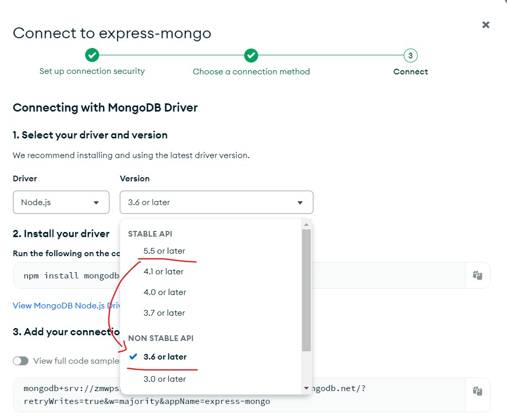Click scrollbar down arrow in version list
Screen dimensions: 507x420
tap(306, 388)
